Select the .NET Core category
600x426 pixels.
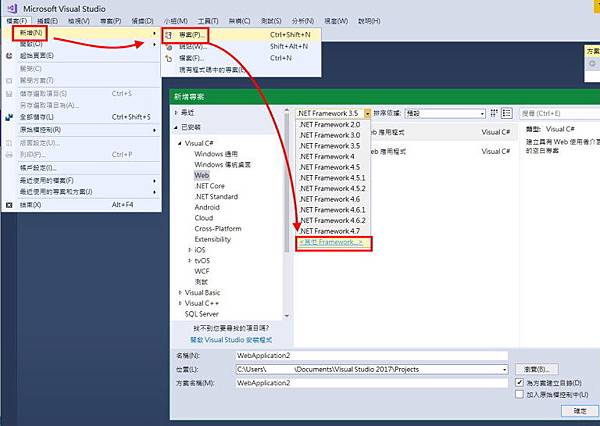click(210, 186)
